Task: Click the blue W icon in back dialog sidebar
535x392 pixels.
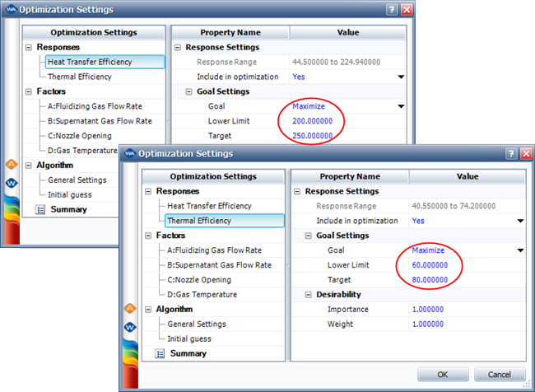Action: (12, 183)
